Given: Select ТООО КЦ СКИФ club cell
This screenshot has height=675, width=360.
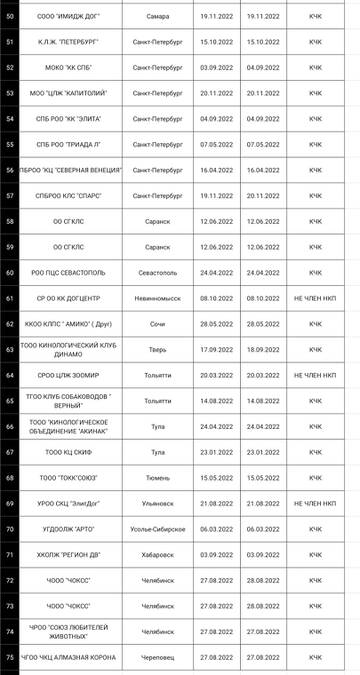Looking at the screenshot, I should 71,452.
